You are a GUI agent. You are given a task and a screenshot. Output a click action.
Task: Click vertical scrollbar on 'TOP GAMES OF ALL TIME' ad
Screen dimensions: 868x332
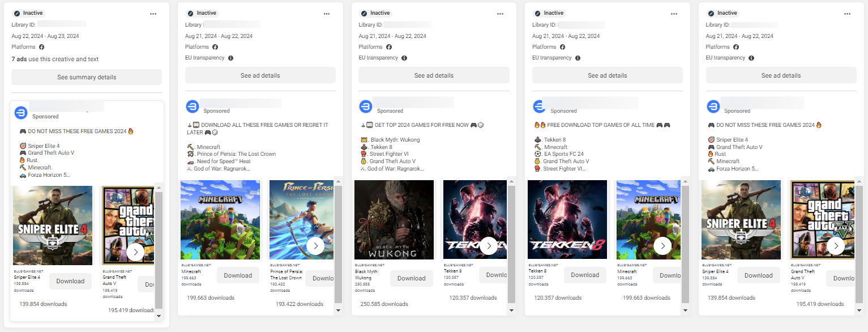click(x=686, y=244)
